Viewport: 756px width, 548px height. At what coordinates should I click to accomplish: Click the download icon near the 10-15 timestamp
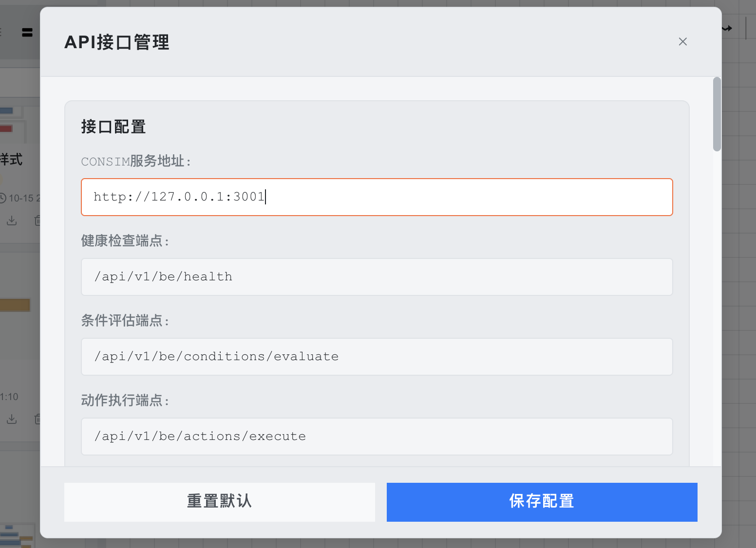point(12,220)
